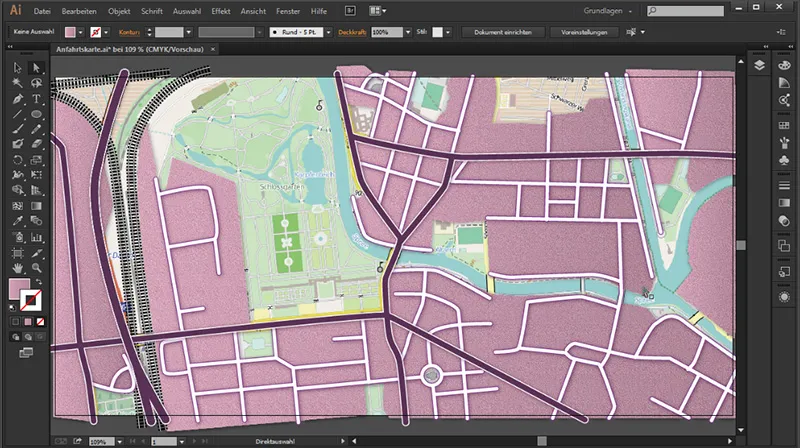Viewport: 800px width, 448px height.
Task: Select the Shape Builder tool
Action: click(x=17, y=190)
